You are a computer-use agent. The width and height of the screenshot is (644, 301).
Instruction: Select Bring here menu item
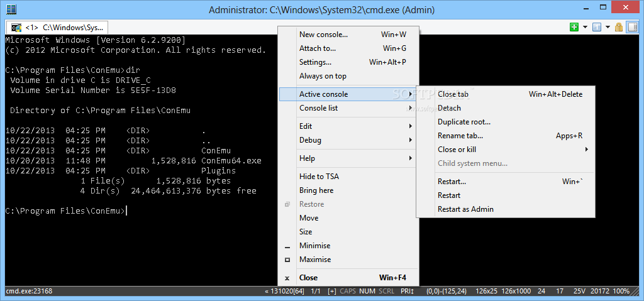click(x=348, y=190)
